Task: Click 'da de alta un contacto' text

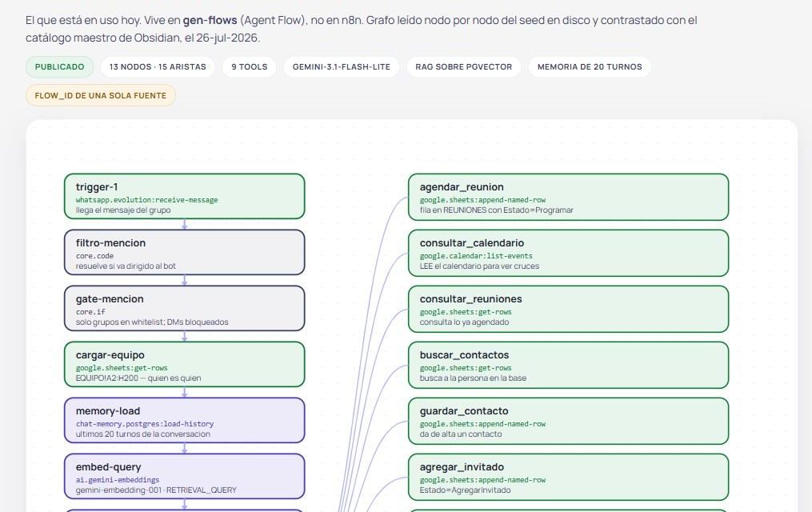Action: tap(460, 434)
